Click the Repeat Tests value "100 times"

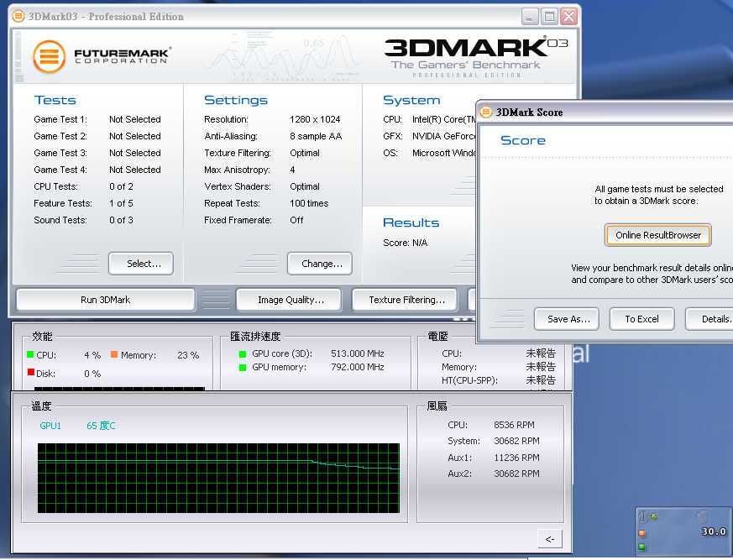tap(309, 203)
